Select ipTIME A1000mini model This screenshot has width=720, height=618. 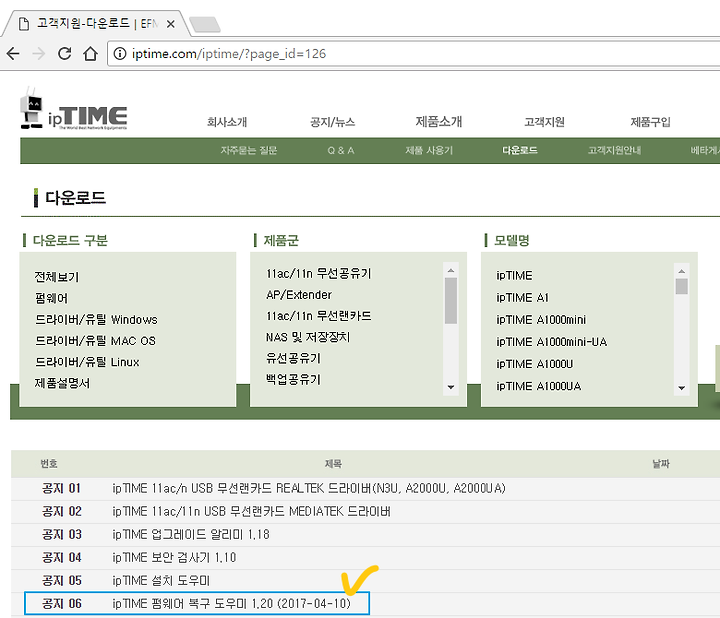click(x=541, y=320)
